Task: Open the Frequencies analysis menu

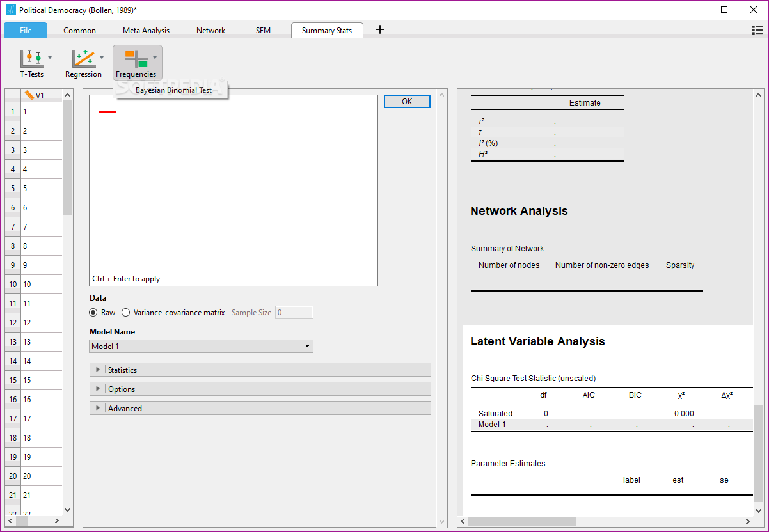Action: tap(136, 63)
